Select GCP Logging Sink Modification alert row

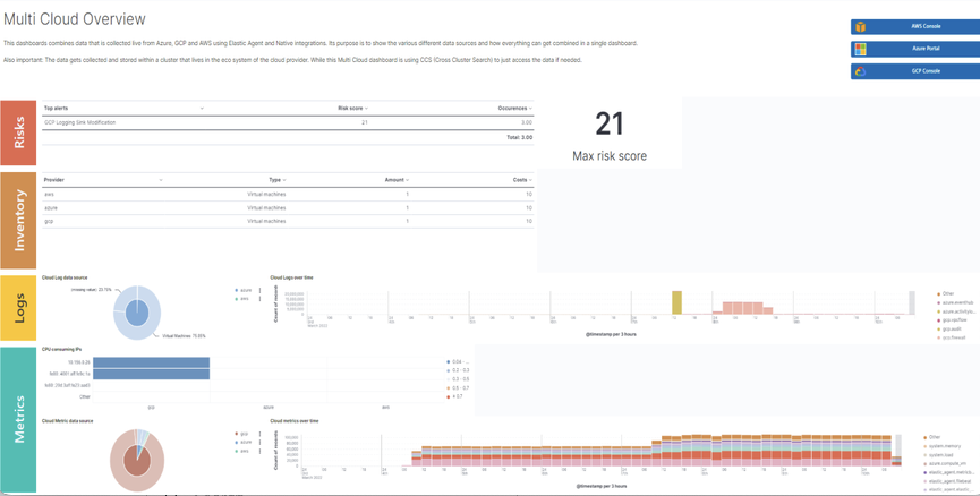click(80, 122)
